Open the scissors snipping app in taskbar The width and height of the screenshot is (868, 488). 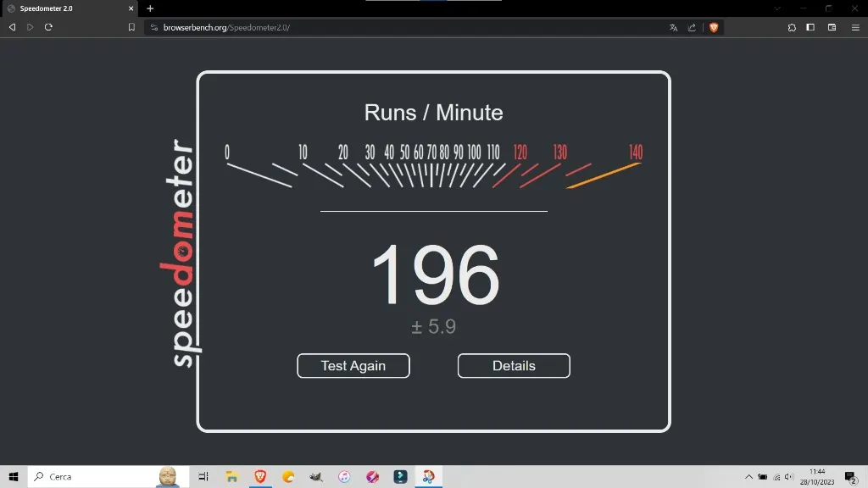coord(428,476)
